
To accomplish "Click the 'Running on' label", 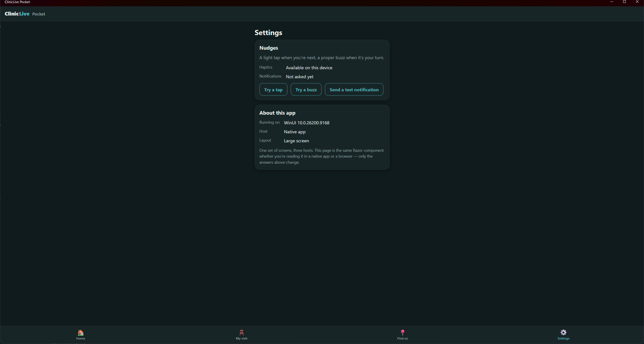I will [x=269, y=122].
